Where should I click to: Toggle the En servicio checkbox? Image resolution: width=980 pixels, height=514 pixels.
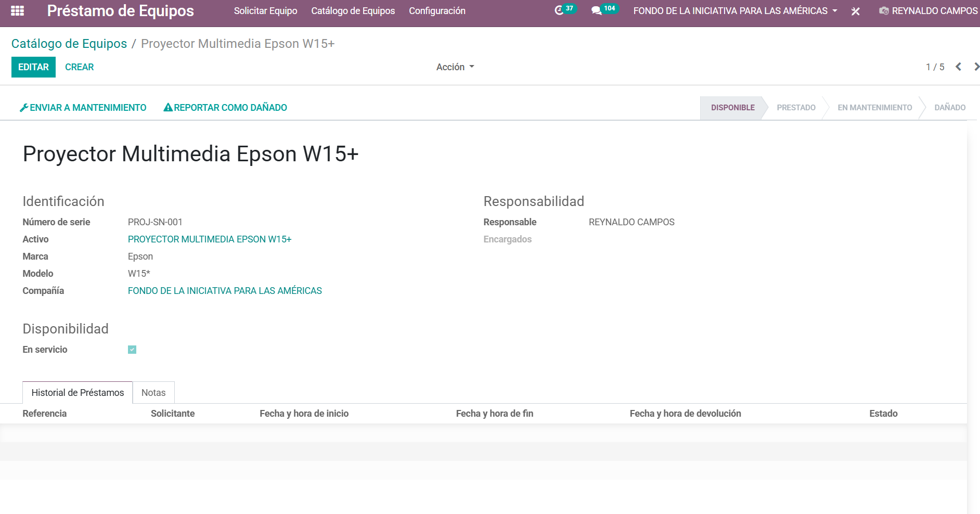tap(132, 350)
